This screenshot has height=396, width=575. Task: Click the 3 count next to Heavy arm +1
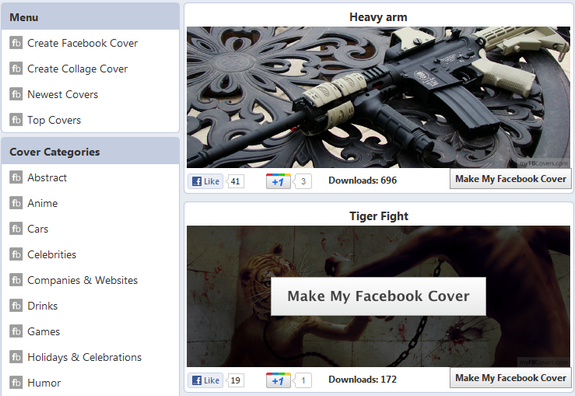pyautogui.click(x=303, y=181)
